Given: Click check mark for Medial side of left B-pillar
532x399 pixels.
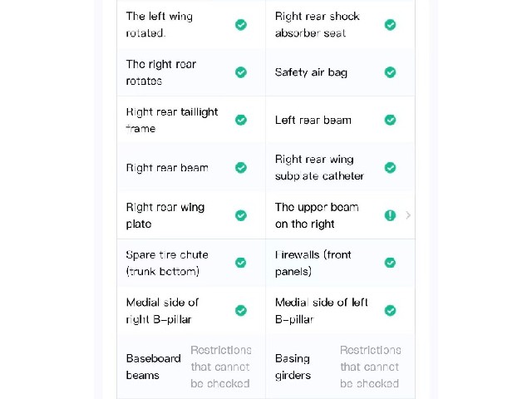Looking at the screenshot, I should [390, 310].
